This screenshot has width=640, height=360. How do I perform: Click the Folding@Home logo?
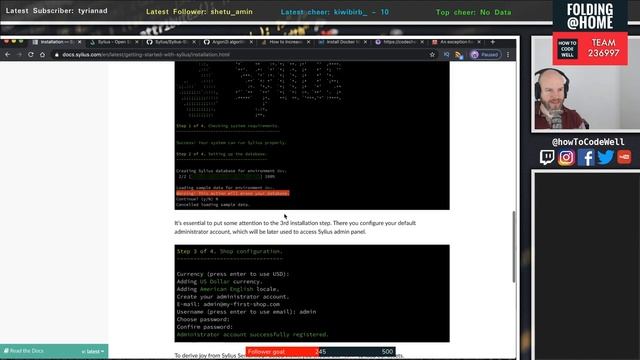[590, 16]
